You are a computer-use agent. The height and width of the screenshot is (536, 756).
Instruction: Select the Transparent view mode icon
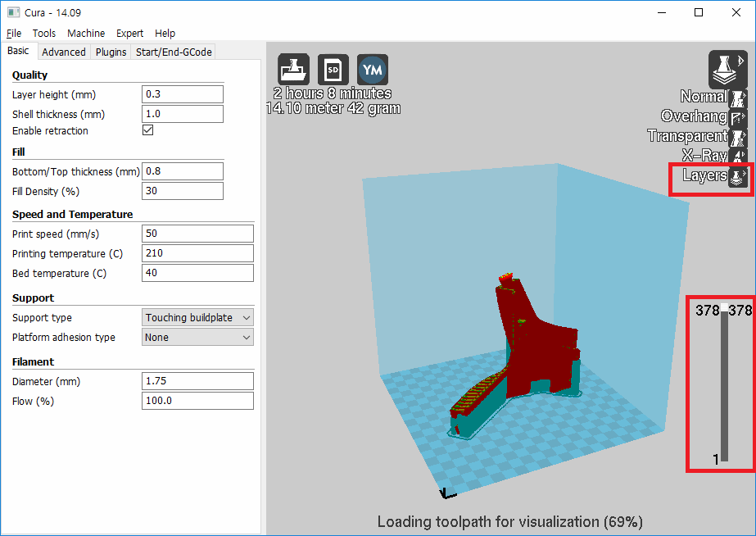pyautogui.click(x=738, y=137)
